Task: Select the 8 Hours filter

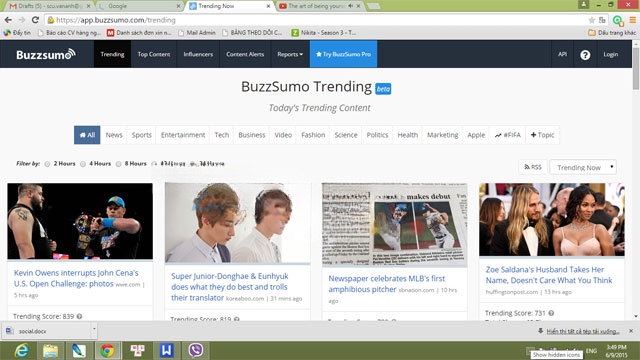Action: pyautogui.click(x=118, y=164)
